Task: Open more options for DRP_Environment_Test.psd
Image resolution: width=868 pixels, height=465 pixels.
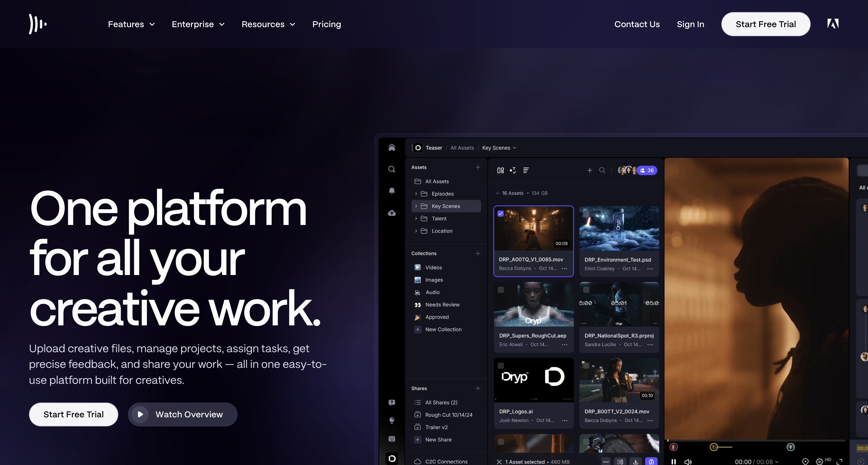Action: [650, 269]
